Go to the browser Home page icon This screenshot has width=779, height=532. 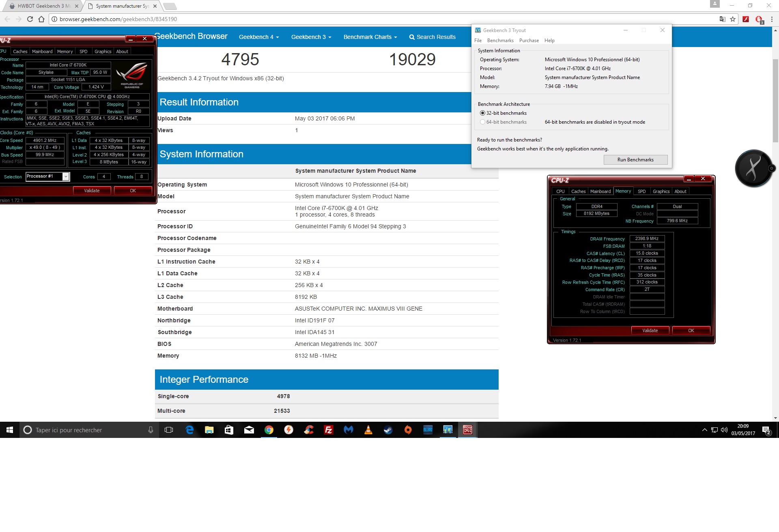[x=41, y=19]
